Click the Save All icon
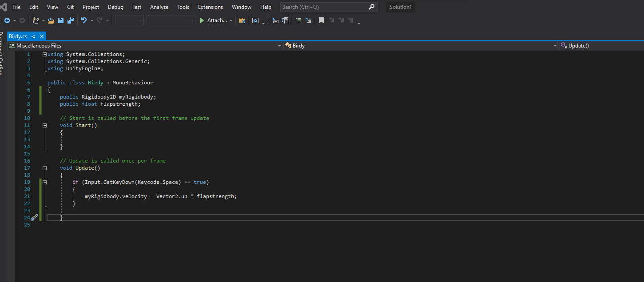This screenshot has width=644, height=282. point(70,20)
